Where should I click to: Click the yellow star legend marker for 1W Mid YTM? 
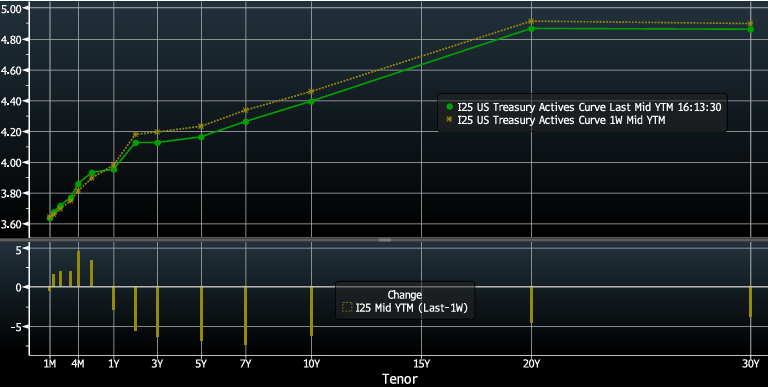pos(450,120)
